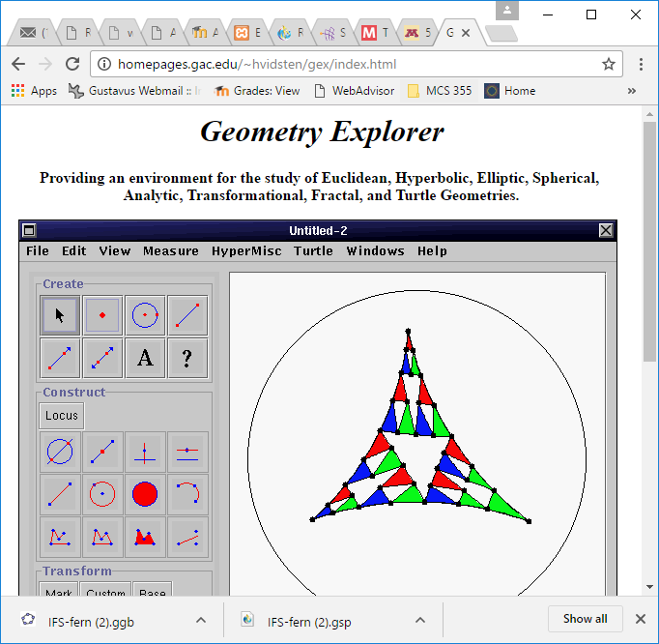This screenshot has width=659, height=644.
Task: Click the Parallel line construct icon
Action: (187, 452)
